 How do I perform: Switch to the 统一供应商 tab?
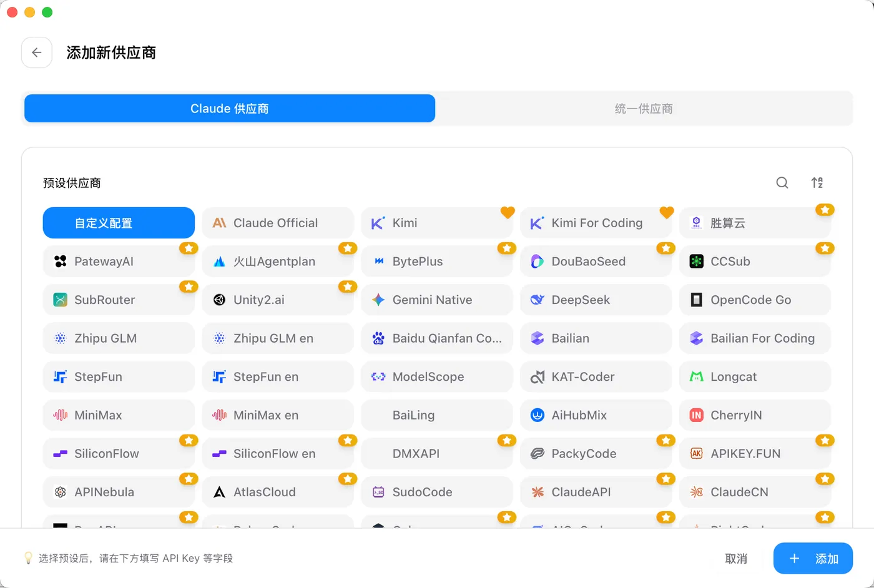pyautogui.click(x=644, y=109)
